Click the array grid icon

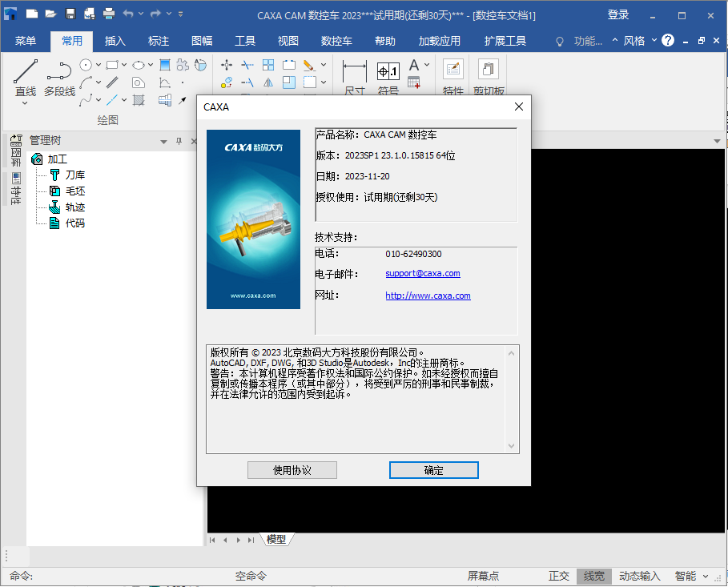pos(268,65)
